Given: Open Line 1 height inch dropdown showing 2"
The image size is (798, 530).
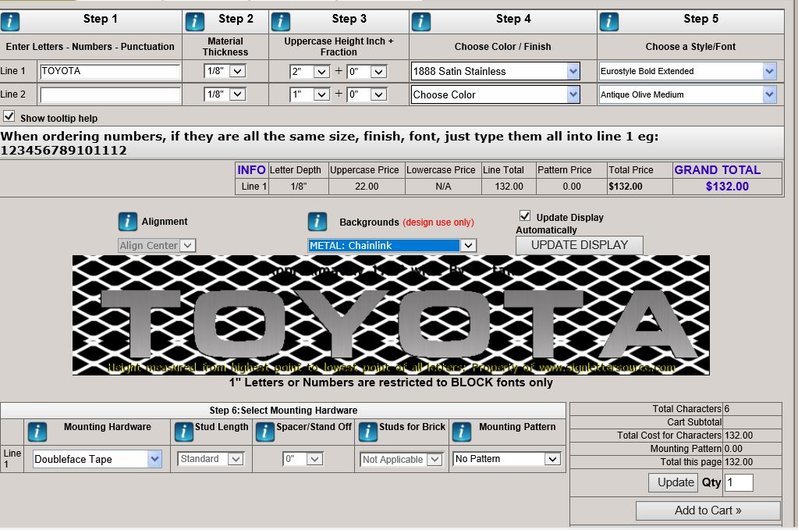Looking at the screenshot, I should pyautogui.click(x=310, y=72).
